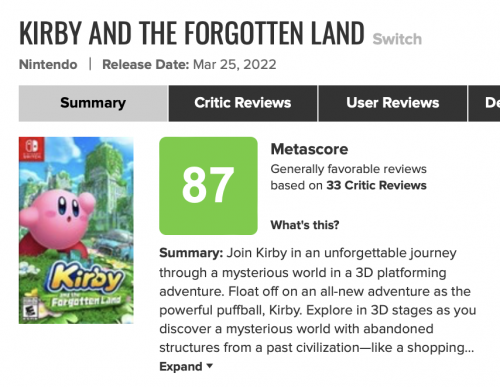500x387 pixels.
Task: Click the ESRB E rating icon
Action: [x=29, y=309]
